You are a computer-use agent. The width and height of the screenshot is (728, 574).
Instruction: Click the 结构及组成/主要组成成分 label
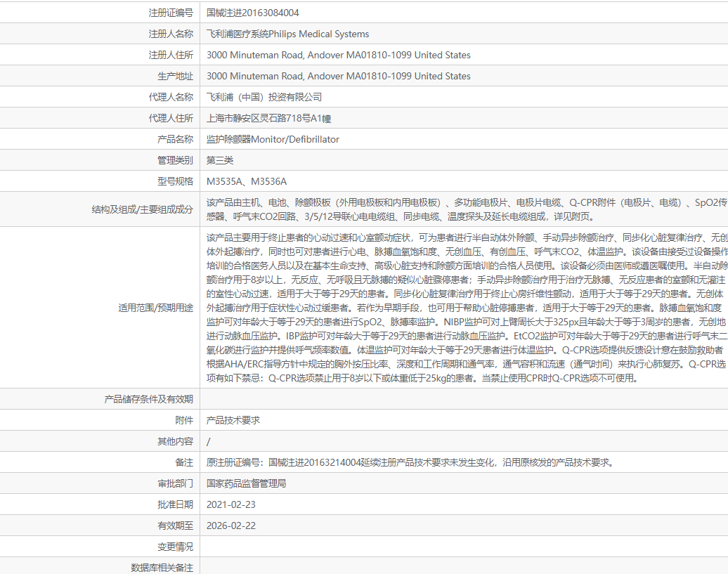coord(143,209)
